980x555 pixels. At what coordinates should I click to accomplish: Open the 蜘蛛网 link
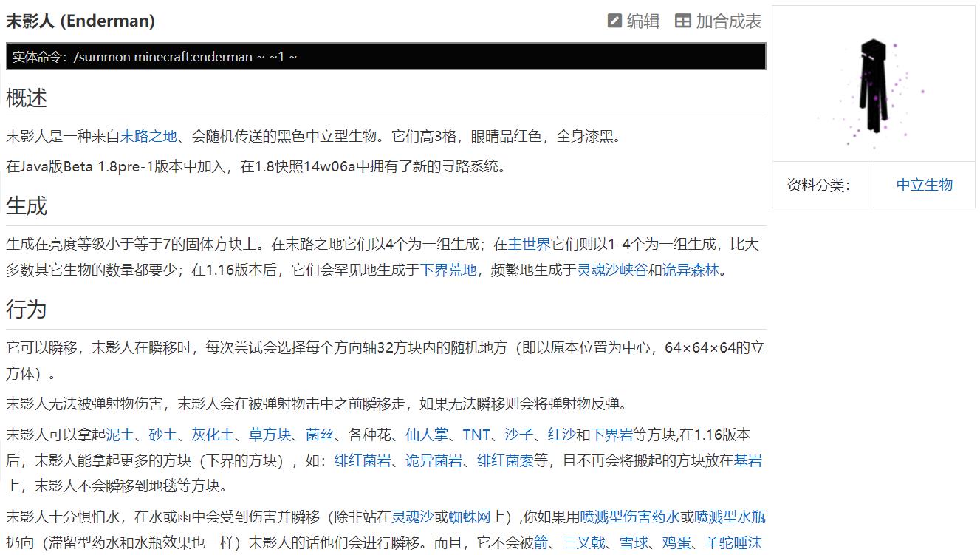[470, 517]
